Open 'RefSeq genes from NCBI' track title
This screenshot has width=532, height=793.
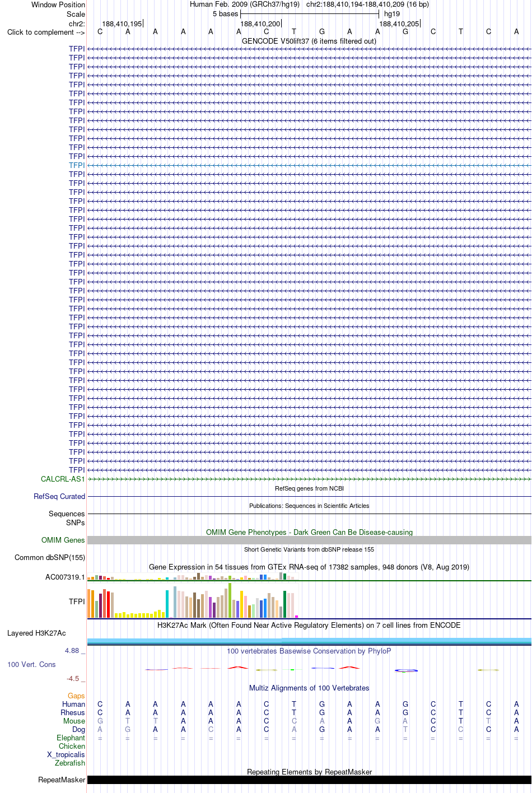(309, 488)
